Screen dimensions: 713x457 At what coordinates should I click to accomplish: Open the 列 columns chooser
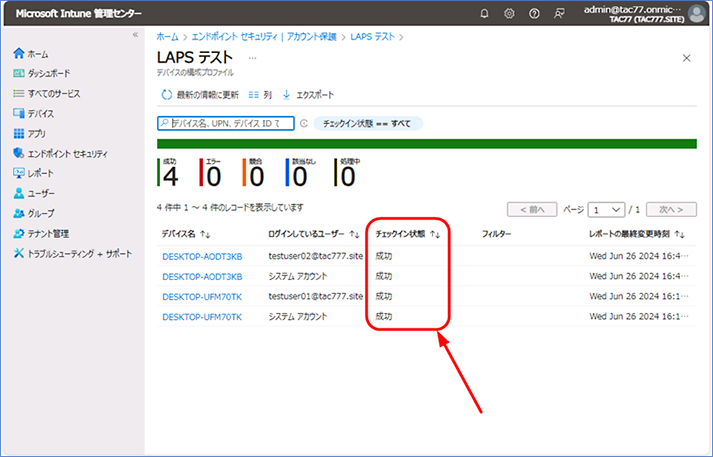260,95
